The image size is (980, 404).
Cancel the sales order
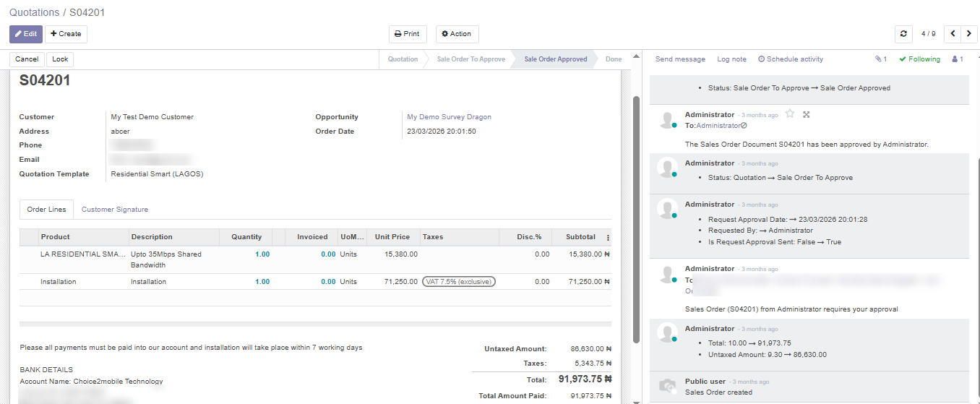tap(27, 59)
